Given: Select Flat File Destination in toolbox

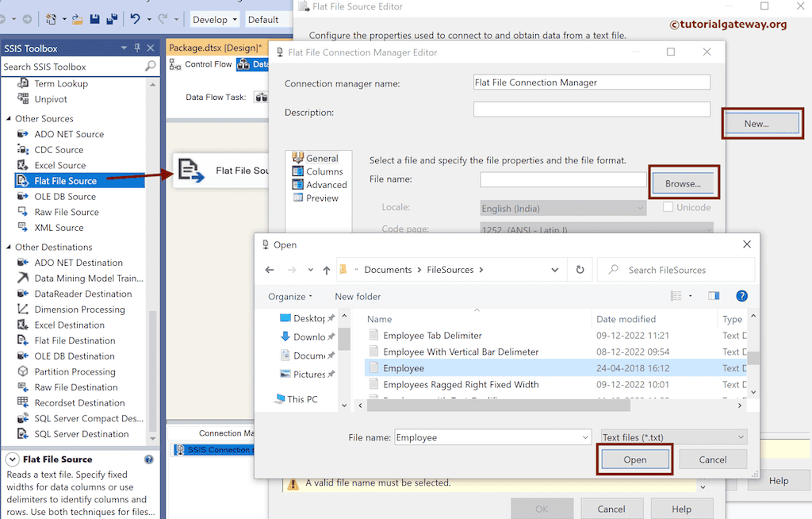Looking at the screenshot, I should pos(75,340).
